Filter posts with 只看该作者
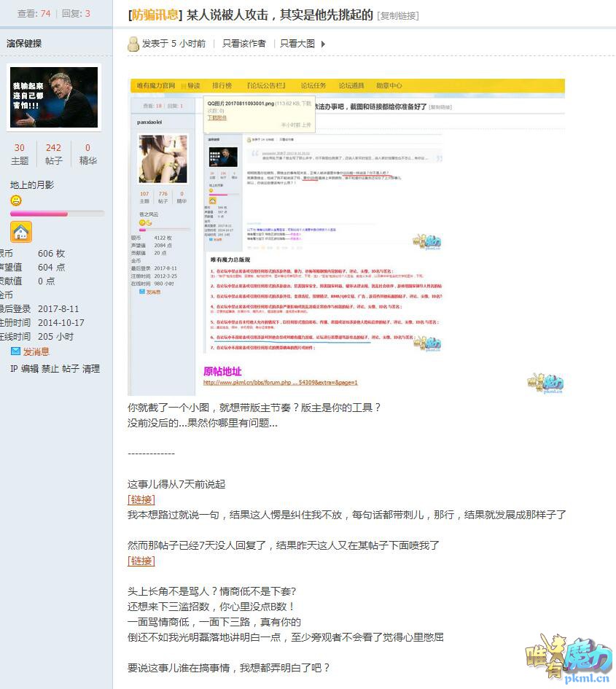This screenshot has height=689, width=616. tap(244, 44)
